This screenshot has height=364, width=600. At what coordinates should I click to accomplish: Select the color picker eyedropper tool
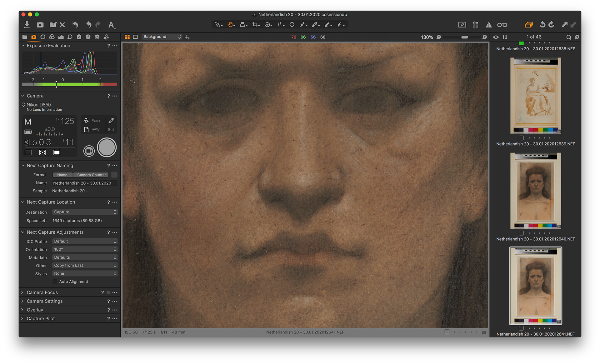point(315,25)
